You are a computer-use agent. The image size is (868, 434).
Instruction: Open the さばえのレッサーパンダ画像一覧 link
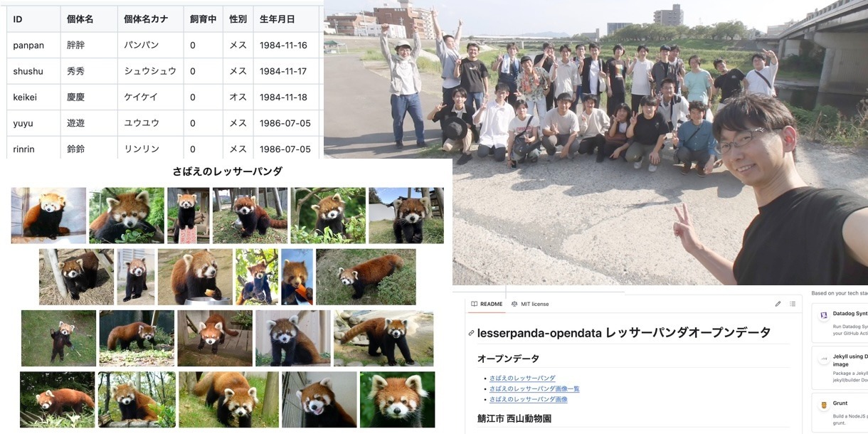coord(534,389)
